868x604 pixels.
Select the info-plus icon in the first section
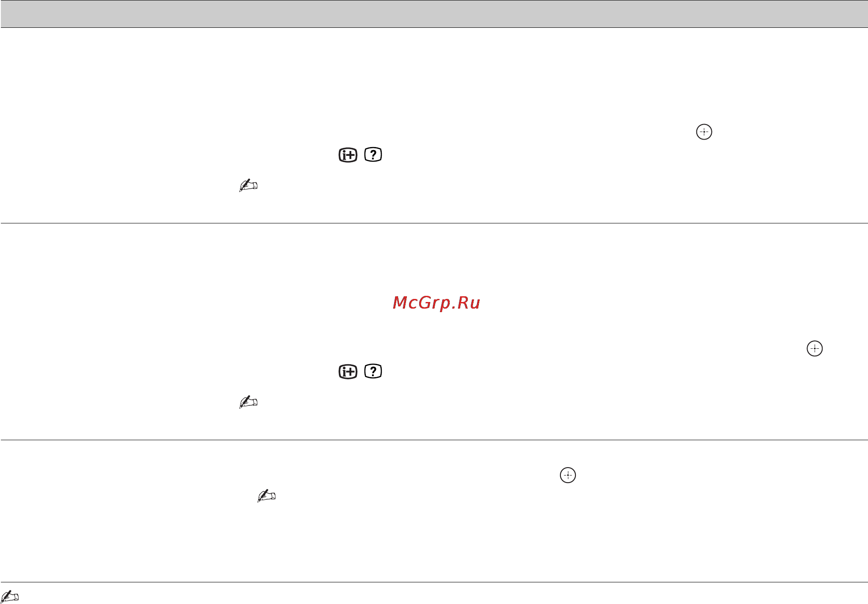click(x=348, y=155)
